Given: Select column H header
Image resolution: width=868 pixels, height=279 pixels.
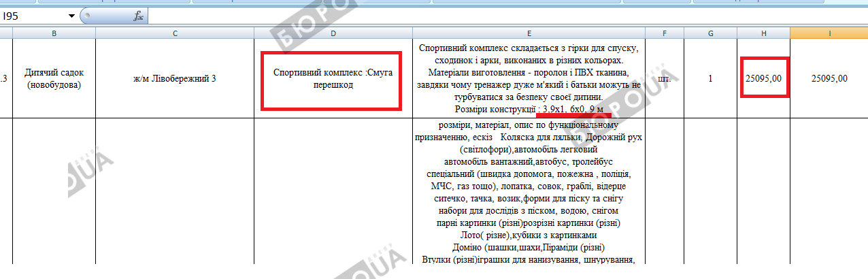Looking at the screenshot, I should point(763,33).
